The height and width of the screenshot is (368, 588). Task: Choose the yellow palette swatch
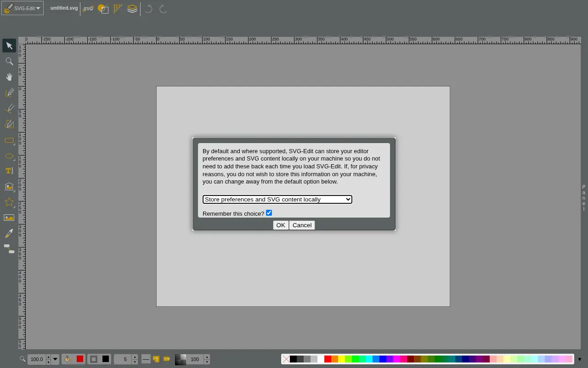(x=342, y=359)
